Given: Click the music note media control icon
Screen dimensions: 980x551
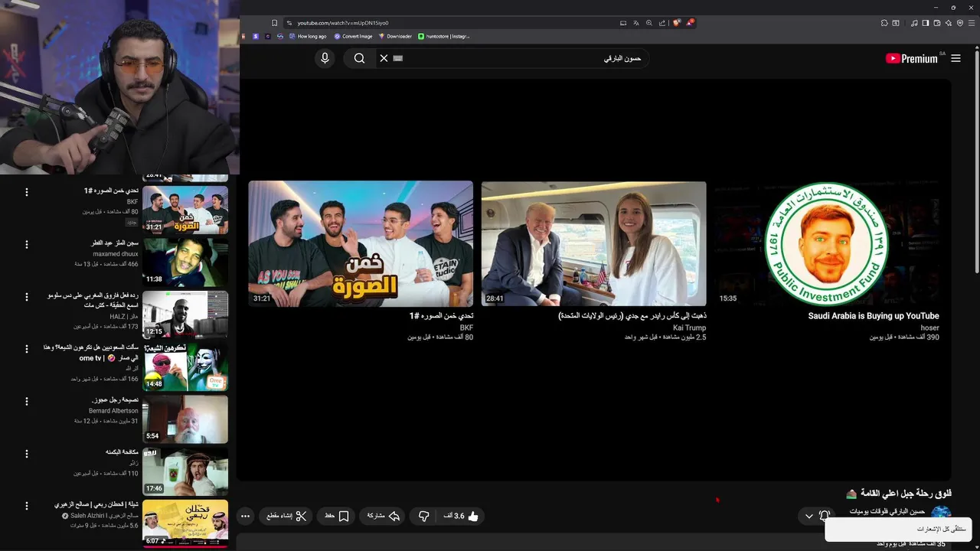Looking at the screenshot, I should point(914,23).
